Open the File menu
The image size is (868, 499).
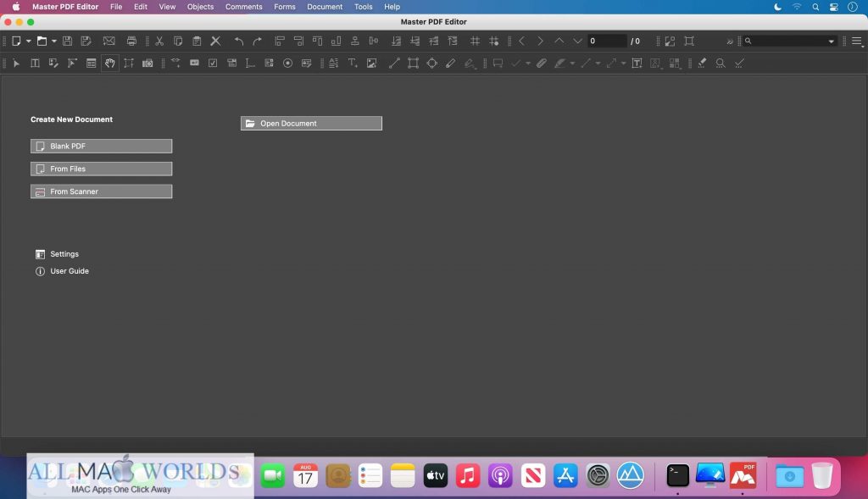115,7
